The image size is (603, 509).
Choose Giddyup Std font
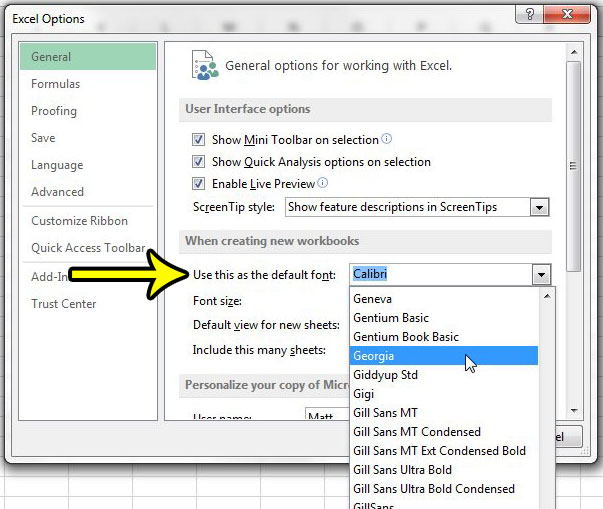point(444,374)
